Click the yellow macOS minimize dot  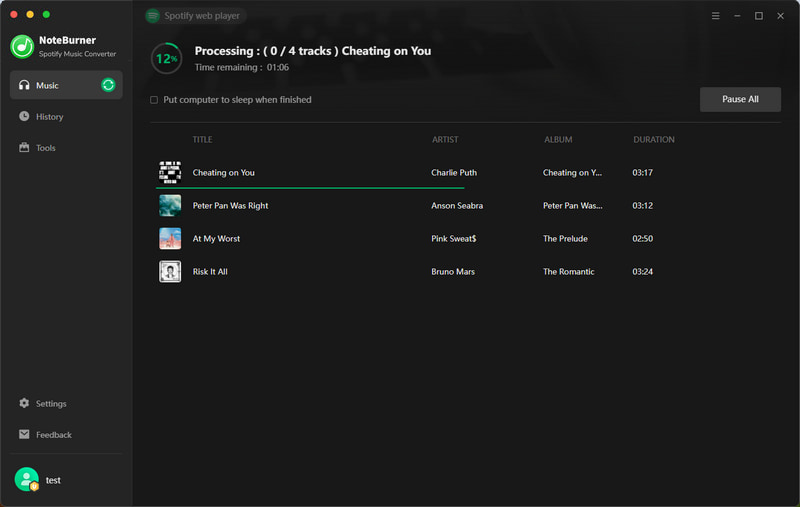[x=30, y=14]
